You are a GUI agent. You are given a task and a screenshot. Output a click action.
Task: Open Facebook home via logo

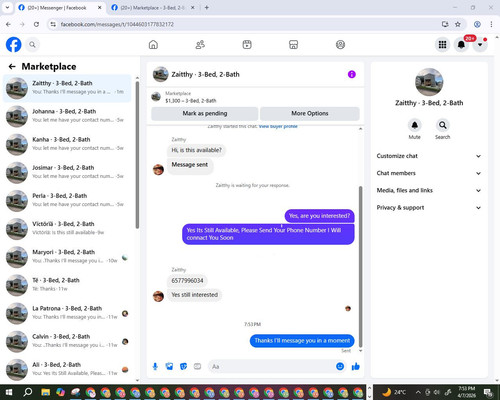coord(14,44)
